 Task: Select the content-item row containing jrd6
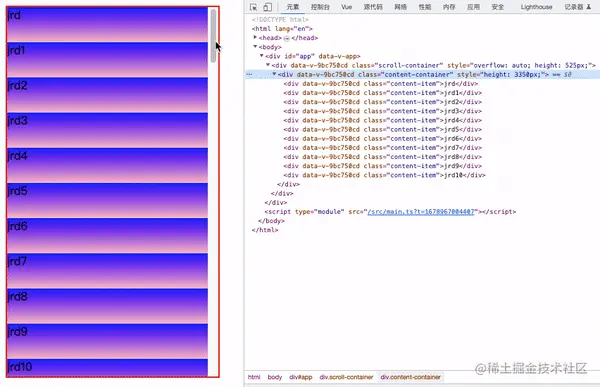click(x=383, y=139)
